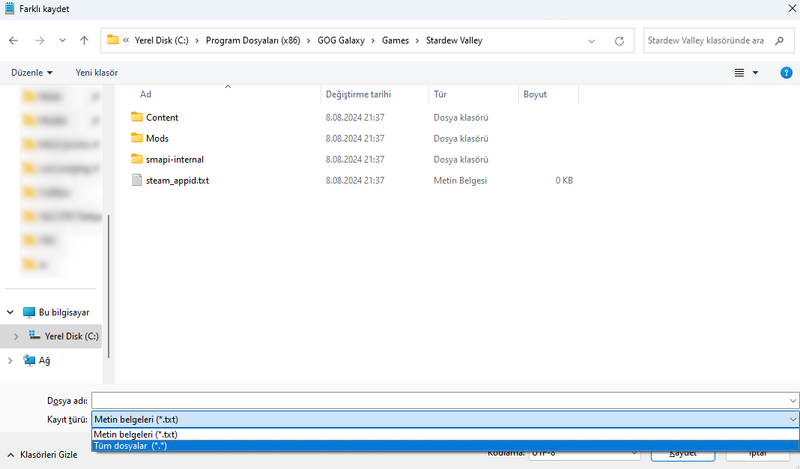Sort by Ad column header
The height and width of the screenshot is (469, 800).
[145, 94]
